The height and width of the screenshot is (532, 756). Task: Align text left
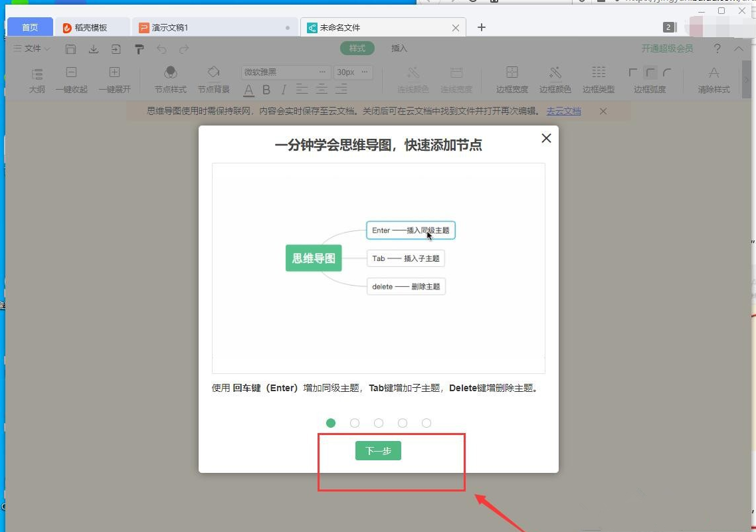pos(302,89)
